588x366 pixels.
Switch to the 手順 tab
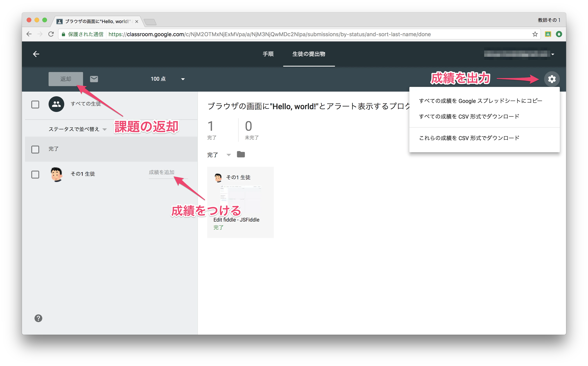(268, 54)
